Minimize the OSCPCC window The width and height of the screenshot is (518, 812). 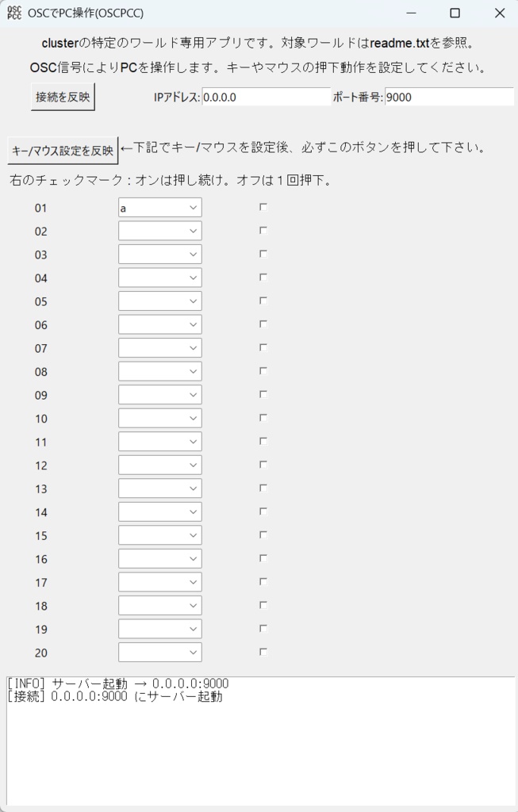click(410, 13)
